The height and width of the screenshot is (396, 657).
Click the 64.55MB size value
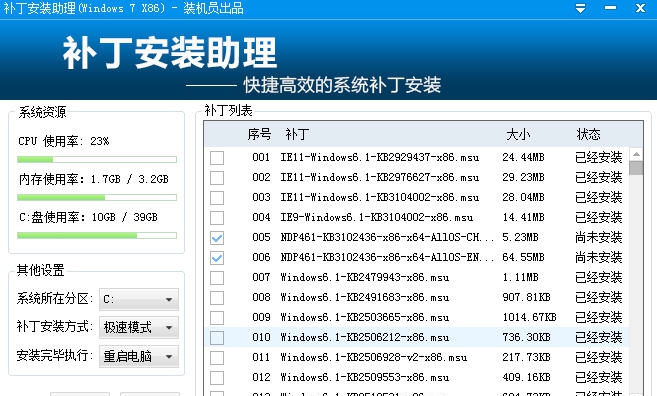523,257
